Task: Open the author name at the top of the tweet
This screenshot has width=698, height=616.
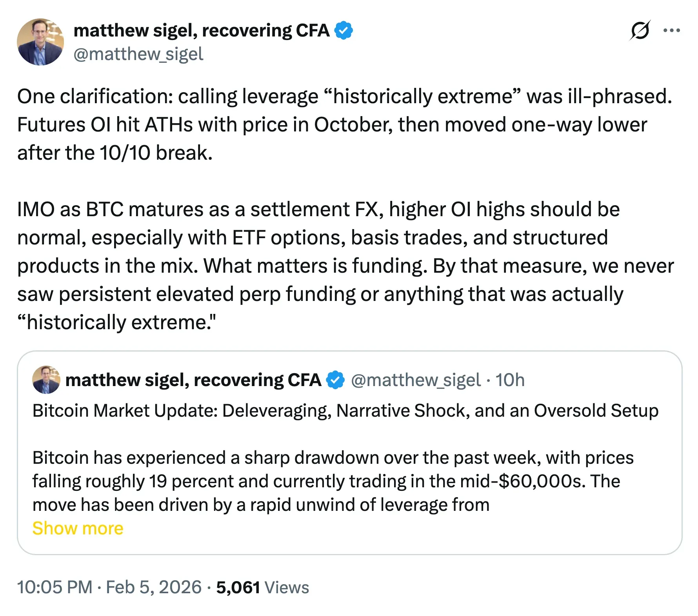Action: (x=202, y=31)
